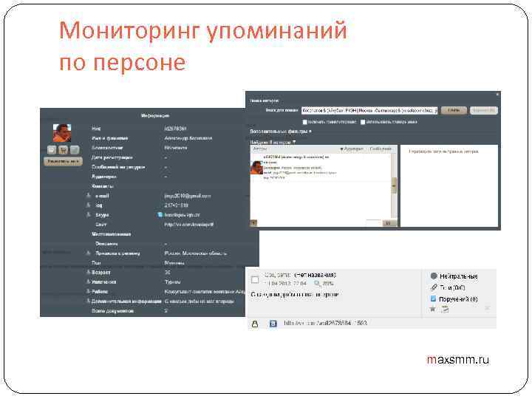Click the '(нет названия)' message title

[316, 274]
